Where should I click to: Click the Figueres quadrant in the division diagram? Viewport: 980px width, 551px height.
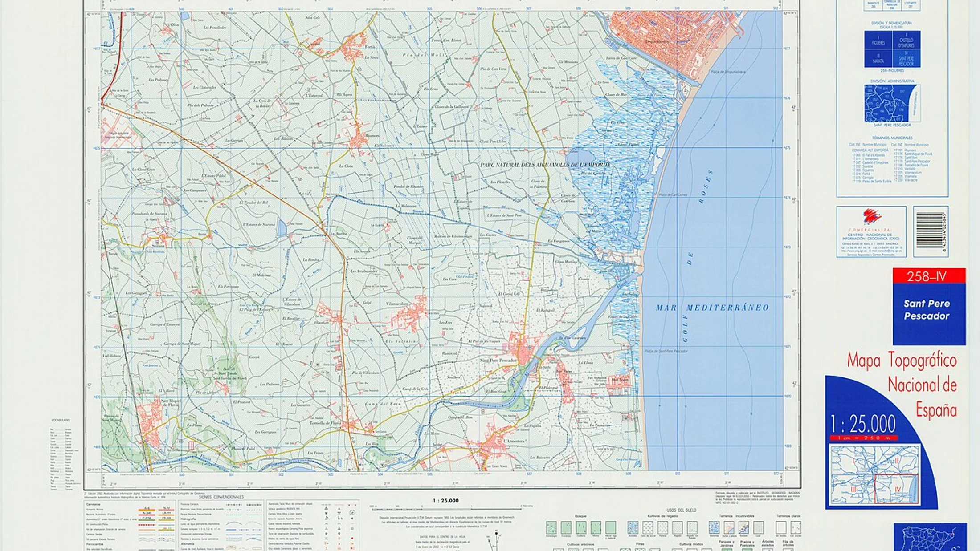pos(878,40)
